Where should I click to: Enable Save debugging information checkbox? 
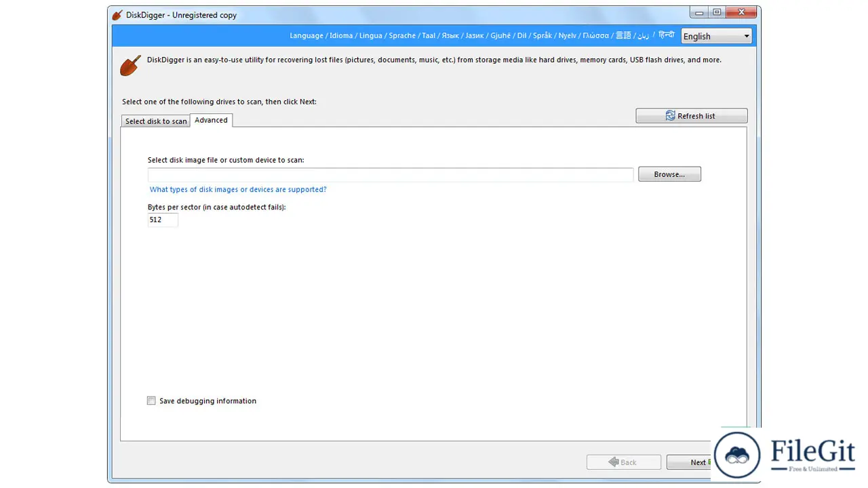[x=151, y=401]
